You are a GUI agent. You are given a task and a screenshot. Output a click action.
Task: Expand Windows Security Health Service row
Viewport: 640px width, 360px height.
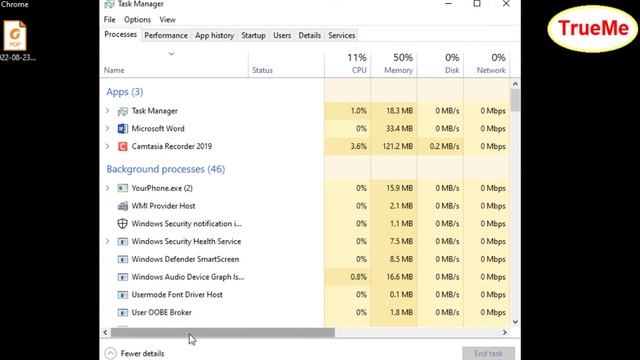107,241
